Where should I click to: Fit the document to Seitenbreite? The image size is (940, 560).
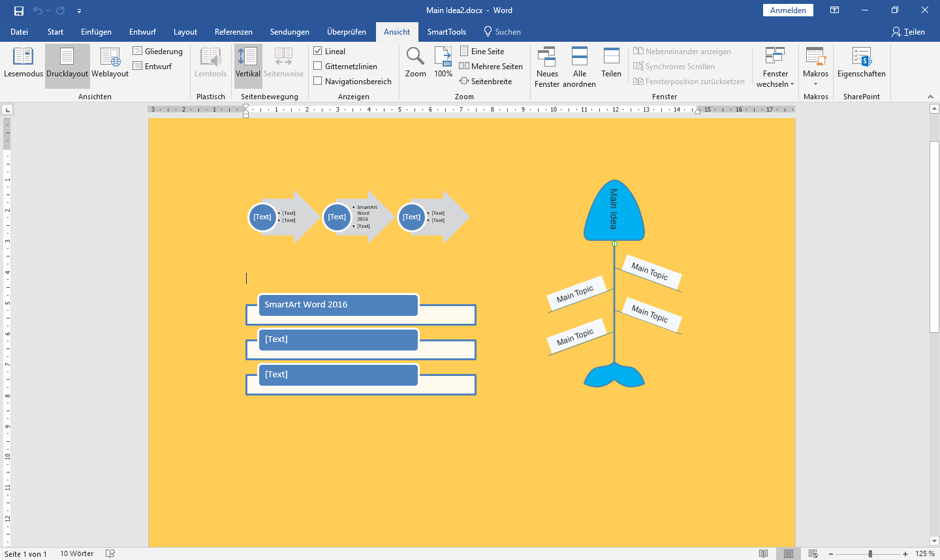(486, 81)
